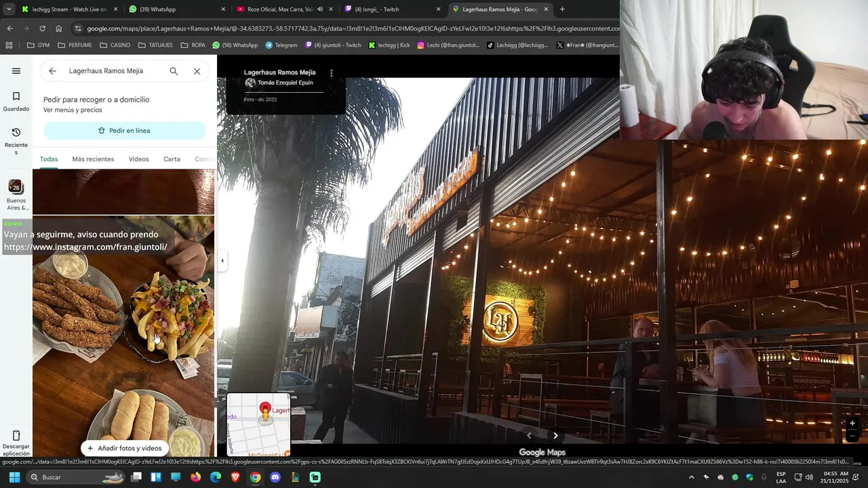This screenshot has width=868, height=488.
Task: Open the tab search dropdown
Action: click(x=9, y=9)
